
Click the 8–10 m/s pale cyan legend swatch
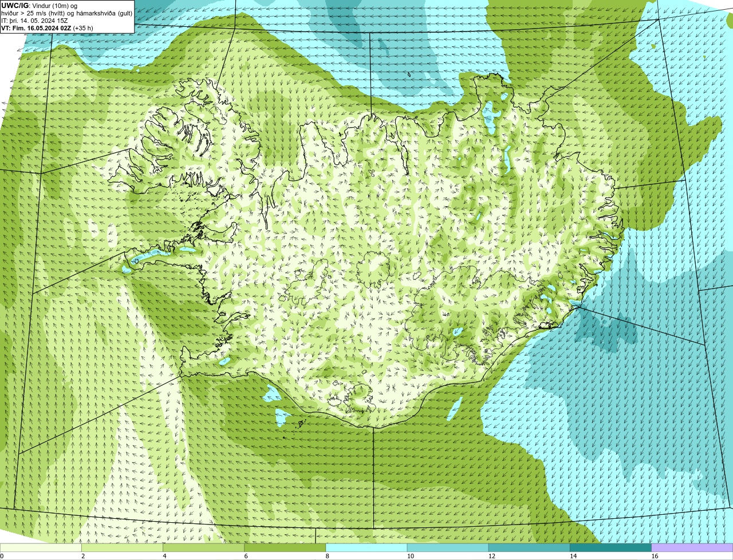point(366,548)
